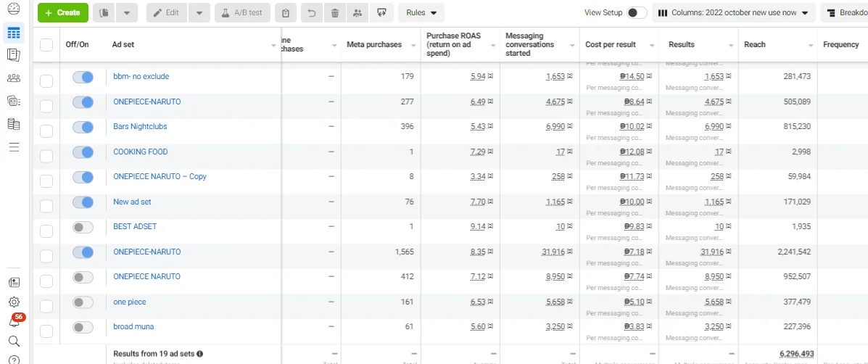
Task: Turn on the one piece ad set toggle
Action: [83, 302]
